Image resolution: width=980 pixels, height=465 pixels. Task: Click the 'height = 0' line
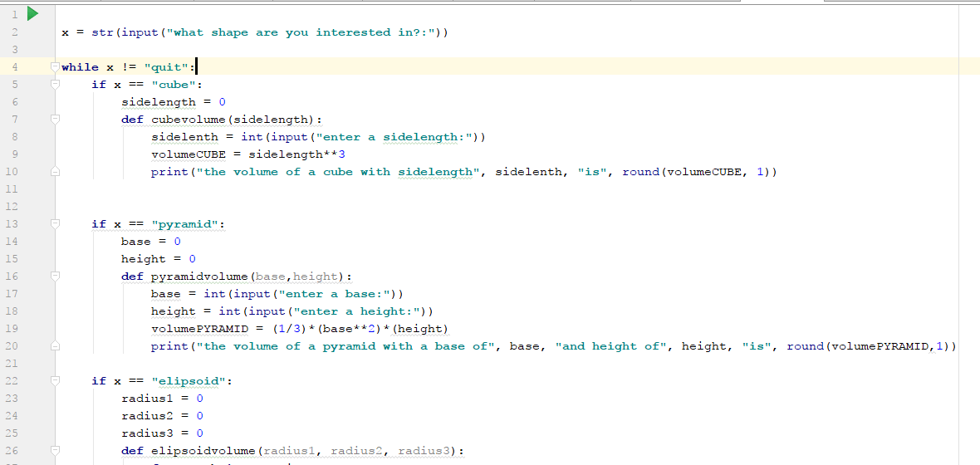[159, 259]
